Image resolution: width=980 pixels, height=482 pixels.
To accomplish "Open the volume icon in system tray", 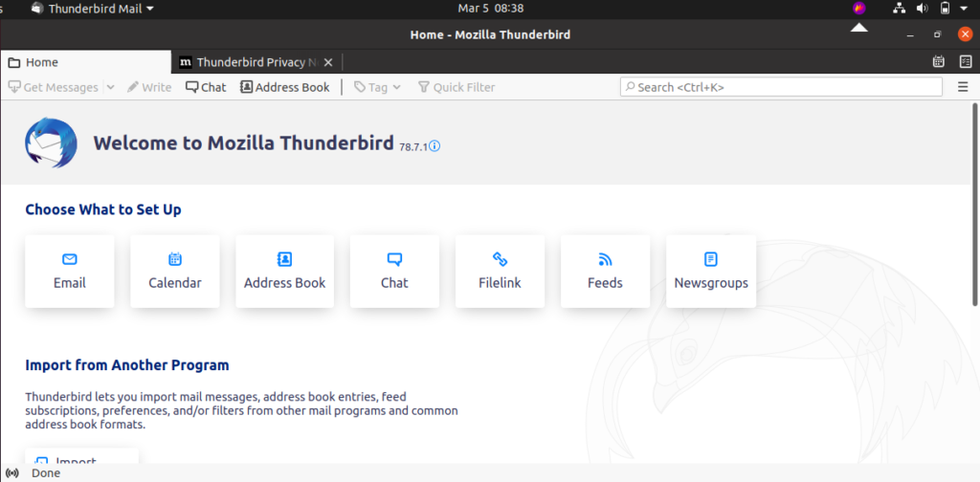I will [x=922, y=9].
